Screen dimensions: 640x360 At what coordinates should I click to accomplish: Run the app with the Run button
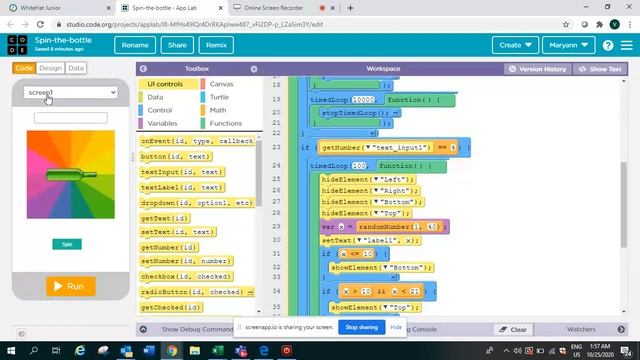point(71,286)
